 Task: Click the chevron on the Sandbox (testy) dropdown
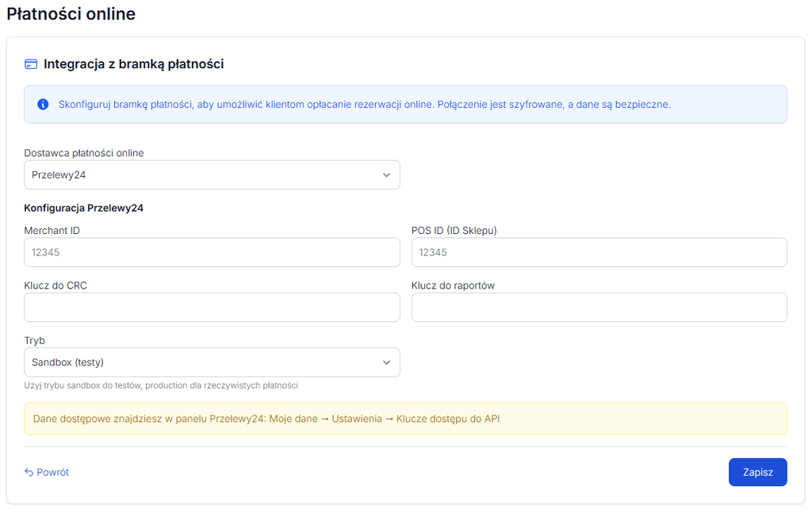(386, 362)
